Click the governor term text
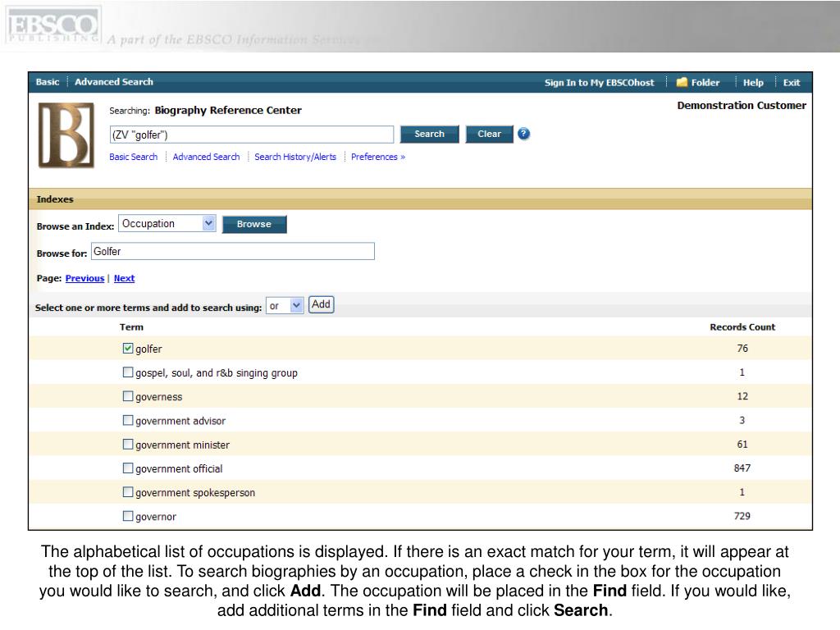Image resolution: width=840 pixels, height=630 pixels. [x=155, y=517]
